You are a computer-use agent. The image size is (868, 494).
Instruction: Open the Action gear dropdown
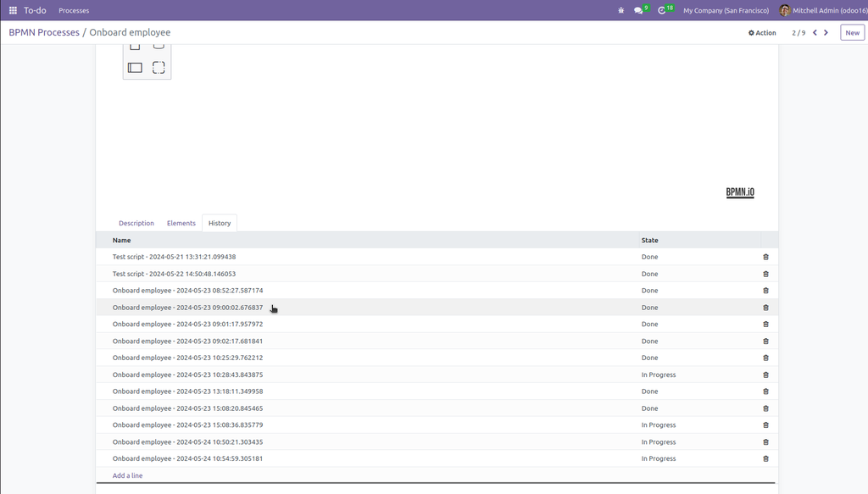(x=762, y=33)
